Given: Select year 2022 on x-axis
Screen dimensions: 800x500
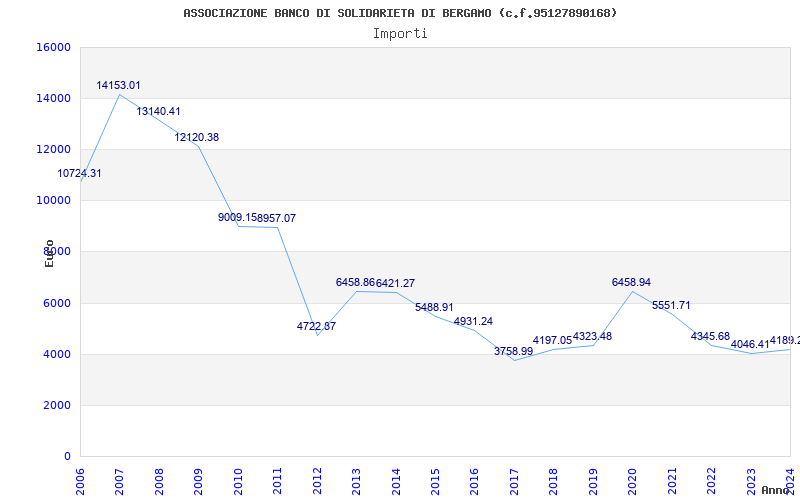Looking at the screenshot, I should point(711,481).
